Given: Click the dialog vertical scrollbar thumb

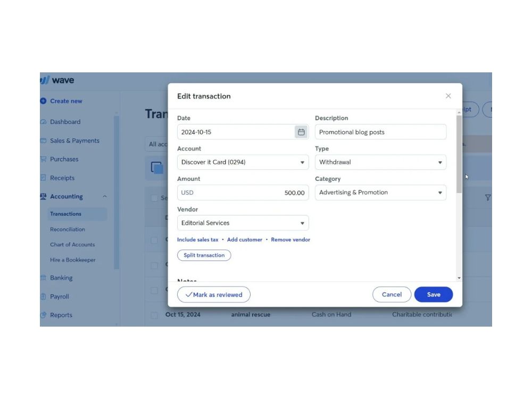Looking at the screenshot, I should pos(459,154).
